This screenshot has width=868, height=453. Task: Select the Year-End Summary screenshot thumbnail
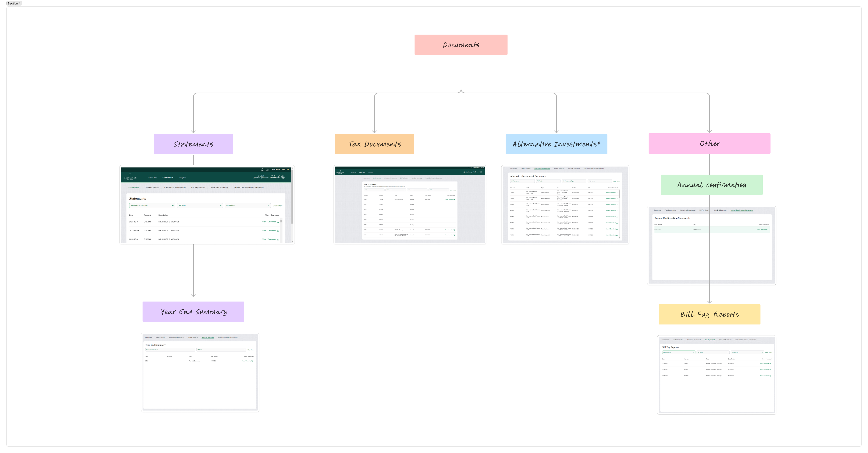coord(200,372)
